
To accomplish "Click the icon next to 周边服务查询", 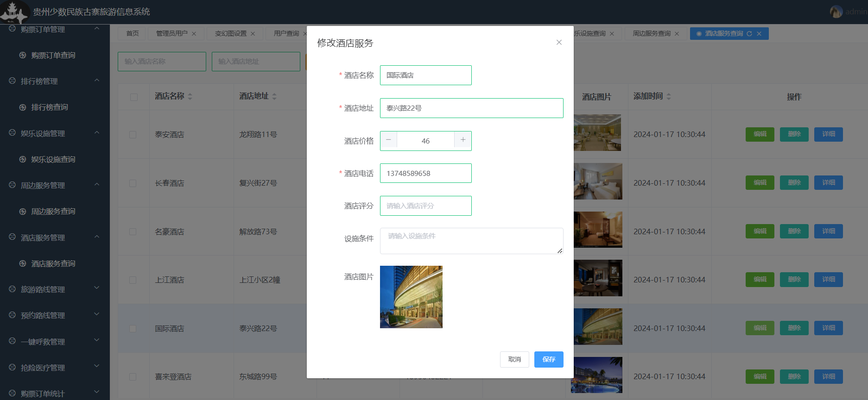I will pos(23,211).
